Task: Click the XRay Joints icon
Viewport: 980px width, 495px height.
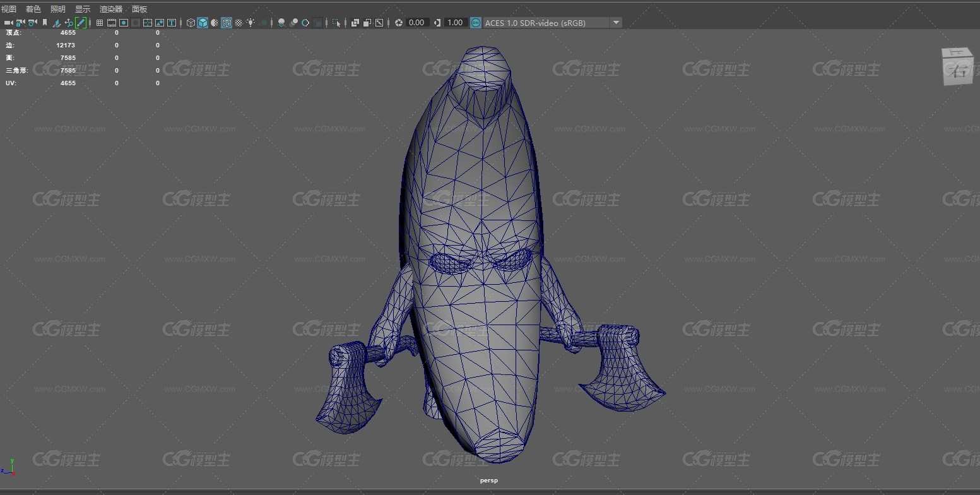Action: click(379, 23)
